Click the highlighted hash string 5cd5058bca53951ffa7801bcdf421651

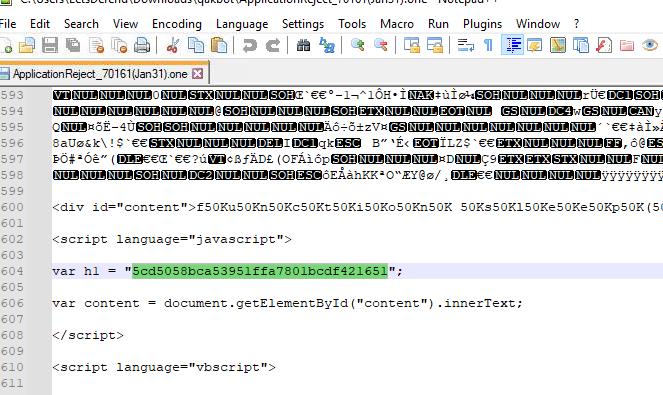[x=260, y=271]
